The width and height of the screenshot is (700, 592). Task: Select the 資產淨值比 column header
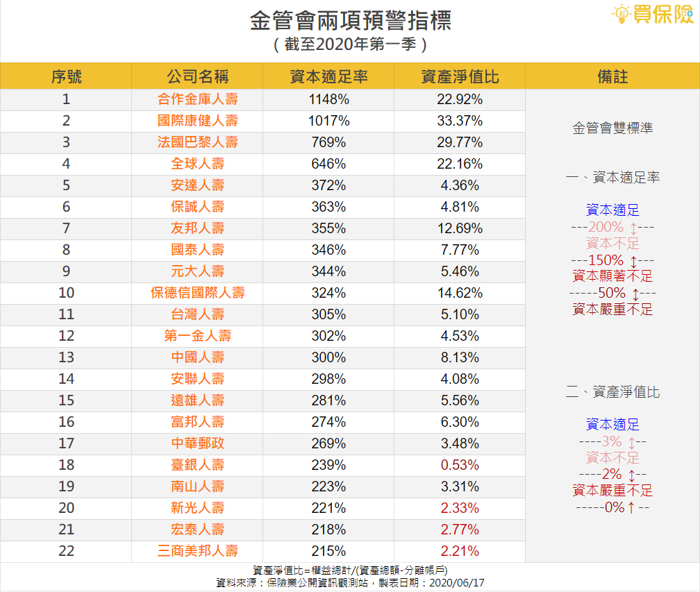[460, 77]
